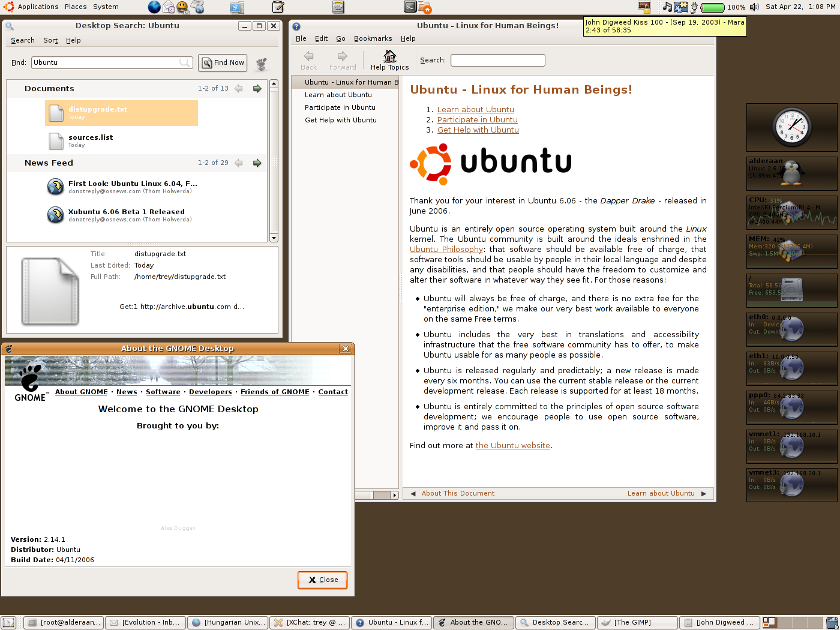Show previous News Feed results arrow
840x630 pixels.
[x=239, y=163]
